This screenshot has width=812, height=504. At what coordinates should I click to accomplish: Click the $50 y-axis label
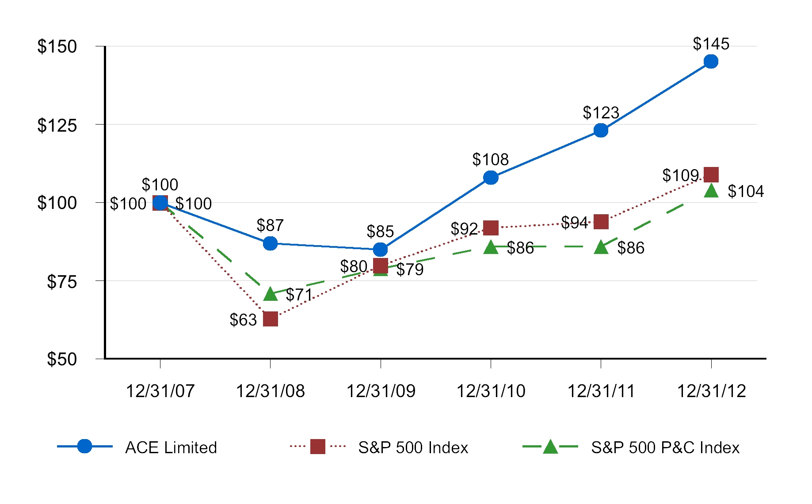(x=62, y=359)
